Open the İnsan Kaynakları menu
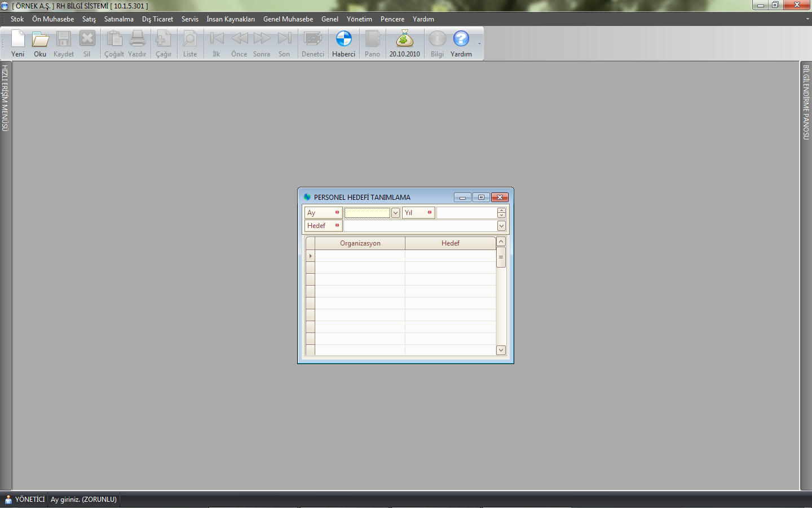 [x=230, y=19]
